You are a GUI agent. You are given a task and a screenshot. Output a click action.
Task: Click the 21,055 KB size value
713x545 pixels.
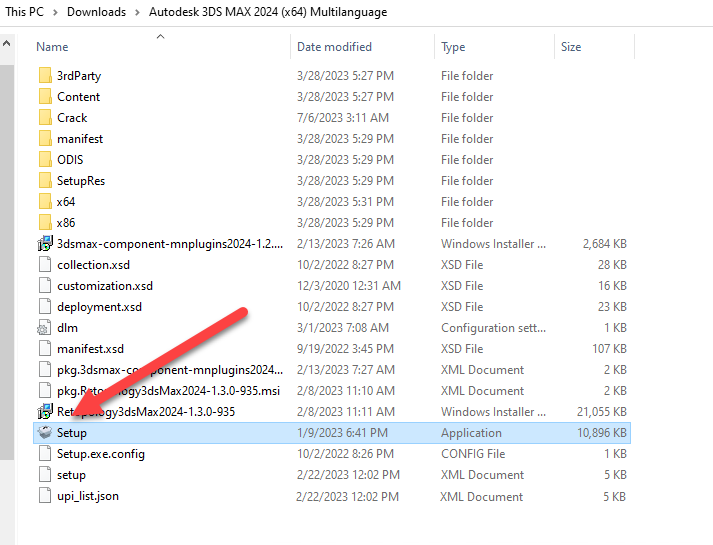602,412
